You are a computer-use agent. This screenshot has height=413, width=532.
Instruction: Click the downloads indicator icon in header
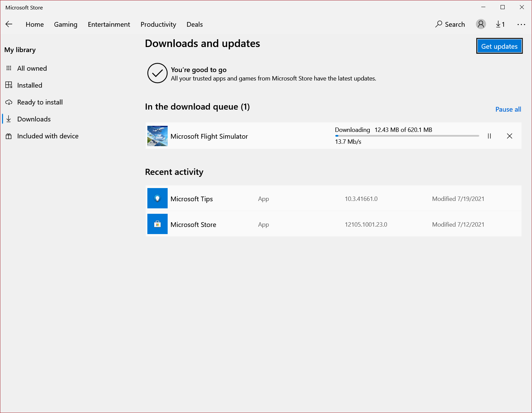[x=500, y=24]
